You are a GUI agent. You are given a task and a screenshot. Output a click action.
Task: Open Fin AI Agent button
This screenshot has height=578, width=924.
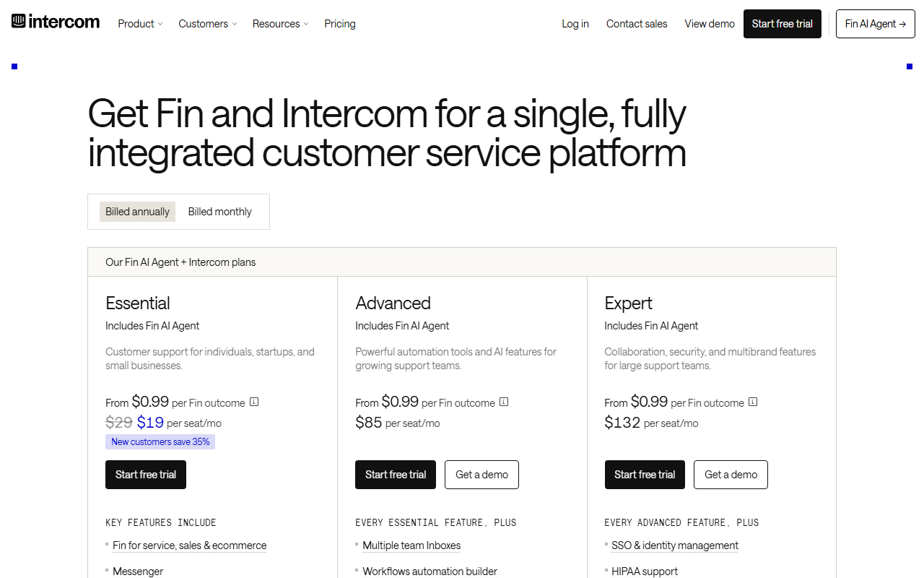(876, 24)
